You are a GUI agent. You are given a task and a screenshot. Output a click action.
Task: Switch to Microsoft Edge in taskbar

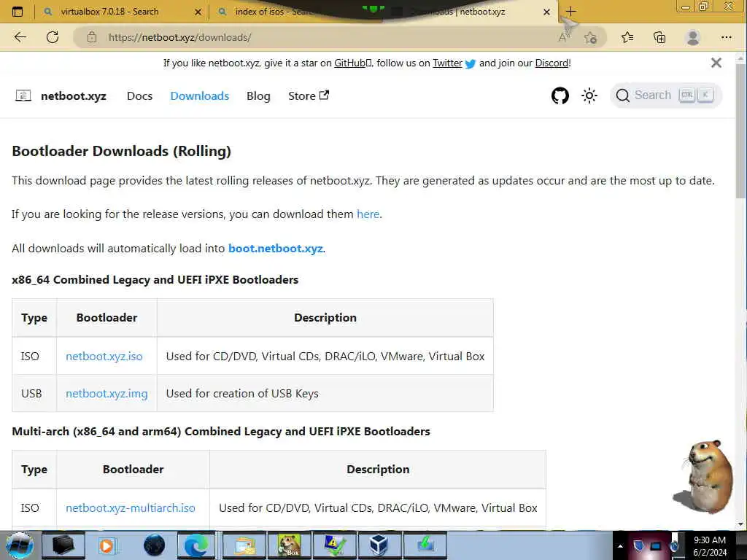click(196, 545)
